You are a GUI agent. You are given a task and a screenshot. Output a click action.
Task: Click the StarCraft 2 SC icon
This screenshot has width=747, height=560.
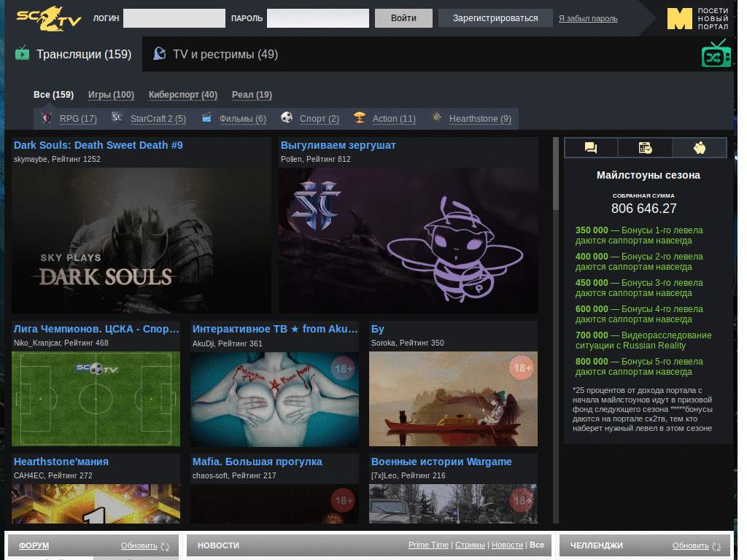[117, 117]
